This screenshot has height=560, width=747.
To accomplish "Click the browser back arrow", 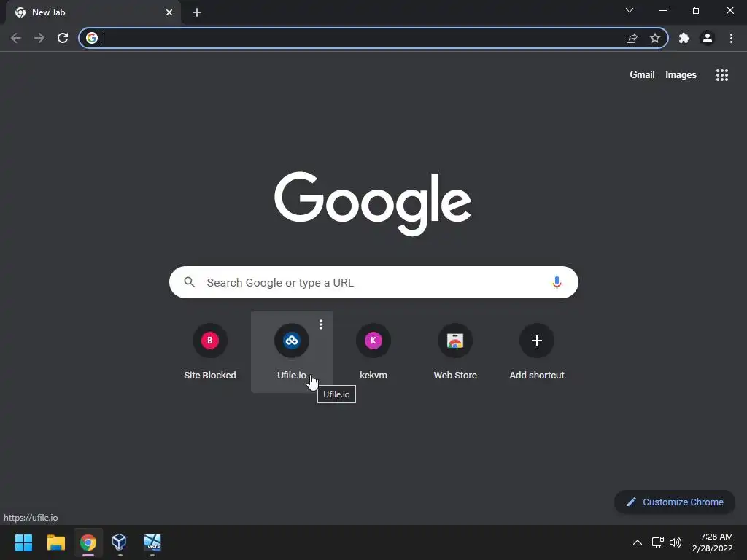I will click(16, 38).
